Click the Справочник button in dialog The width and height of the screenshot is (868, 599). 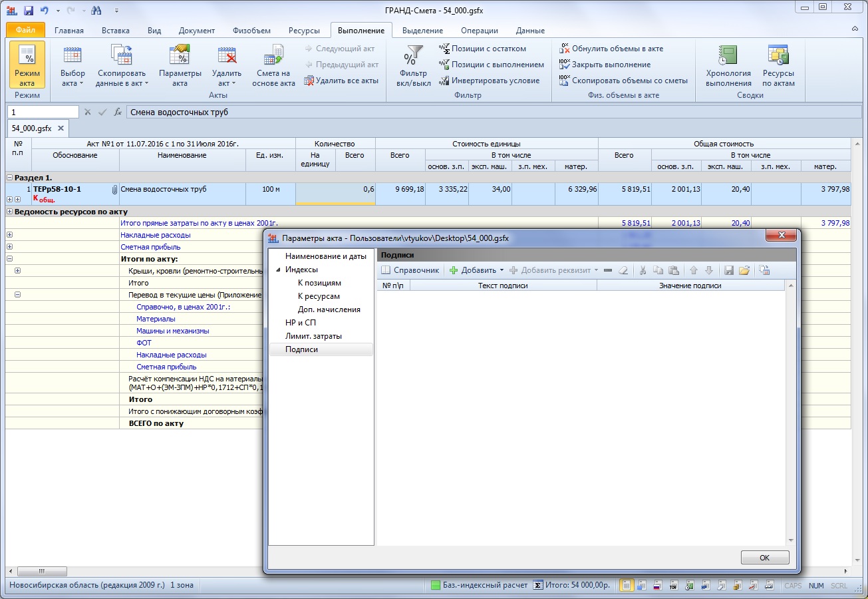(410, 270)
